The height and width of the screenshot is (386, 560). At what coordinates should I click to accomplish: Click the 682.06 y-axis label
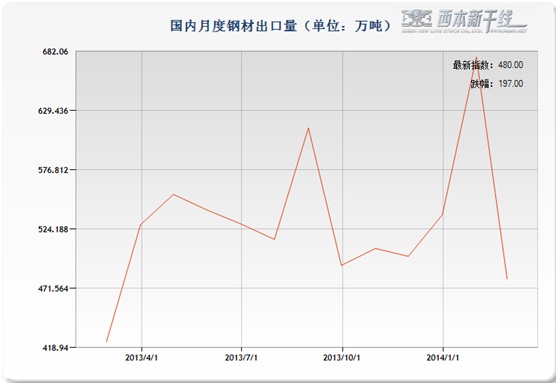[x=55, y=52]
